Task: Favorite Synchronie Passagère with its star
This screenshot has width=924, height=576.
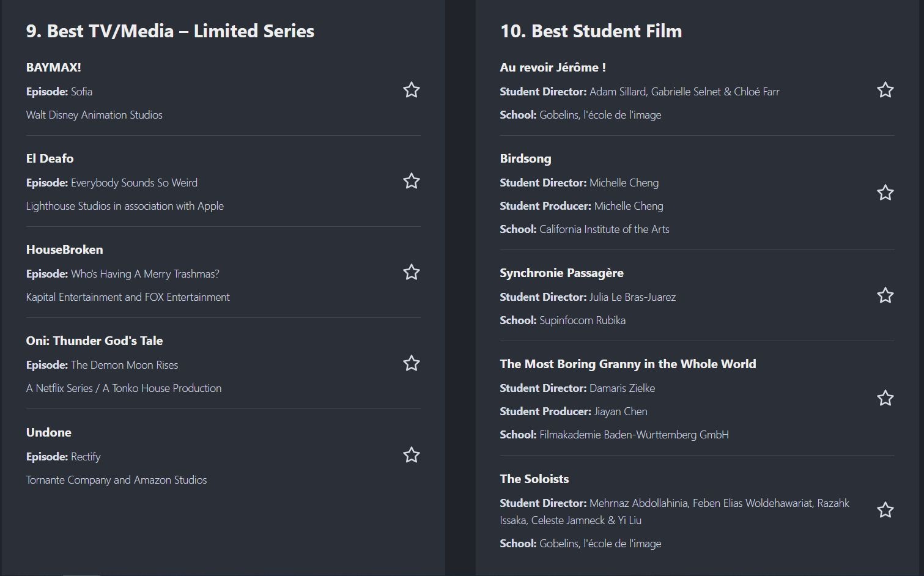Action: (885, 296)
